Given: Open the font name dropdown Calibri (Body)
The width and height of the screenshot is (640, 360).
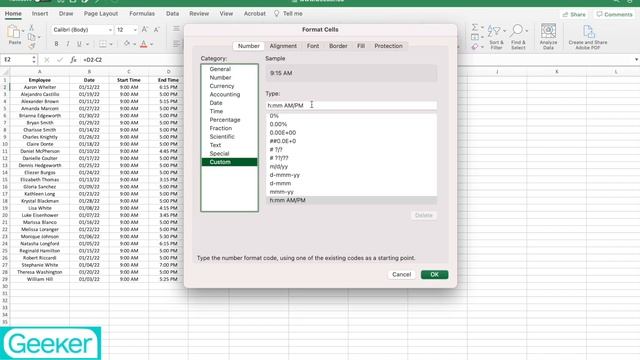Looking at the screenshot, I should coord(110,30).
